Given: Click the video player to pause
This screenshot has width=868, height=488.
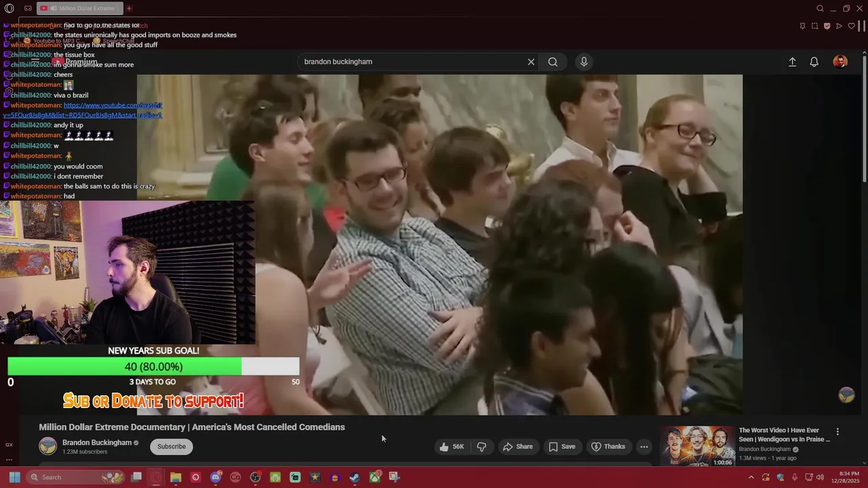Looking at the screenshot, I should coord(439,244).
